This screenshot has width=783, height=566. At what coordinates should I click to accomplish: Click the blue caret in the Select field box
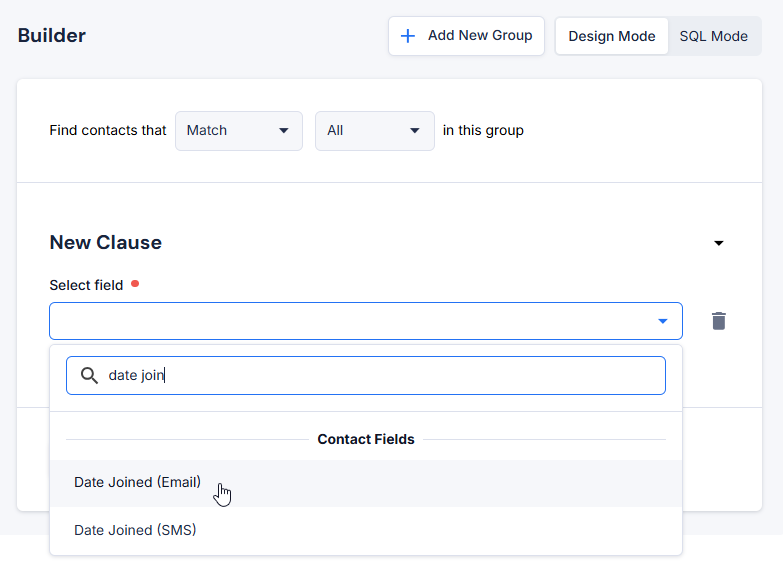(662, 321)
